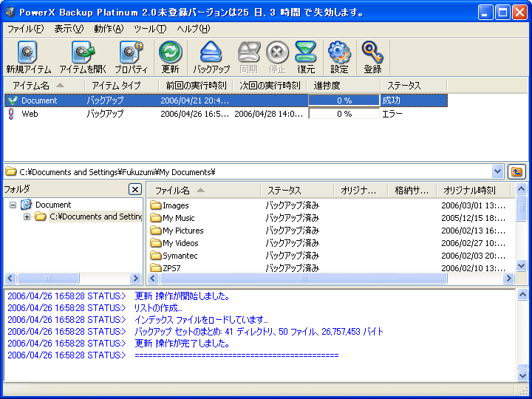This screenshot has width=532, height=399.
Task: Click オリジナル時刻 column header
Action: point(473,191)
